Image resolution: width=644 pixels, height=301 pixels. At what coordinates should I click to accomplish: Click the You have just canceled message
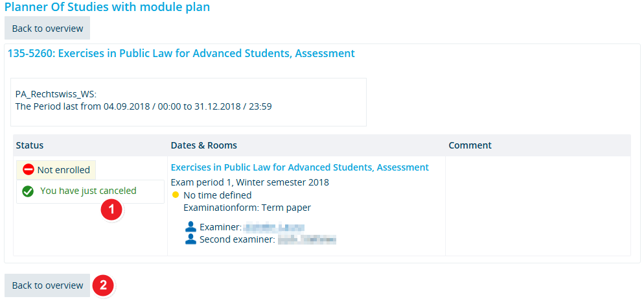tap(88, 191)
